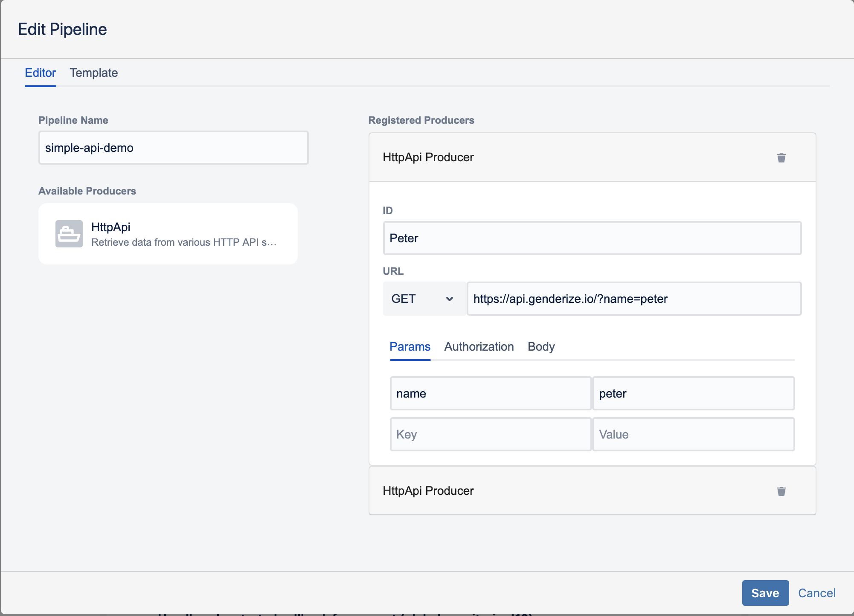This screenshot has height=616, width=854.
Task: Cancel editing the pipeline
Action: tap(816, 593)
